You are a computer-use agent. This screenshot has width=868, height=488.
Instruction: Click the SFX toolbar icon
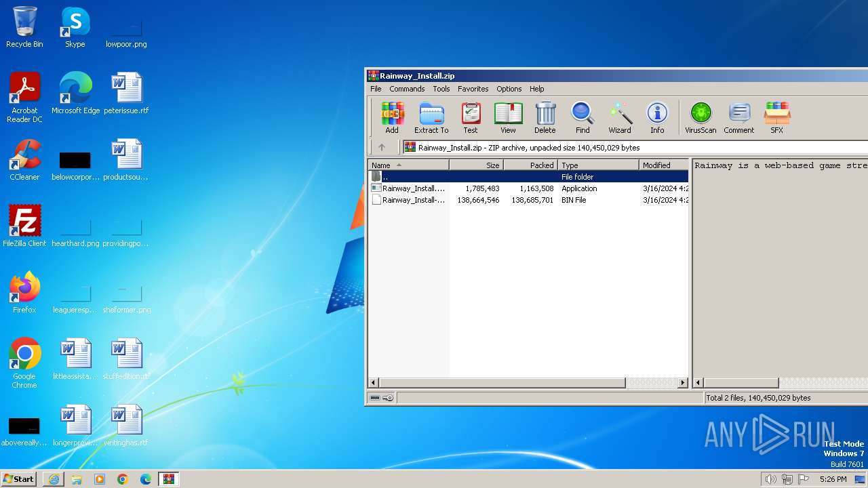(x=777, y=118)
